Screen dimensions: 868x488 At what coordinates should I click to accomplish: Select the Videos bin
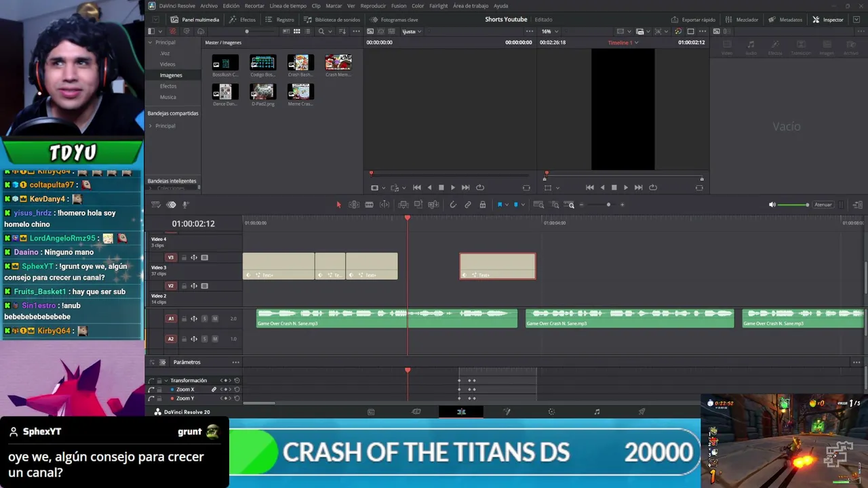click(167, 64)
